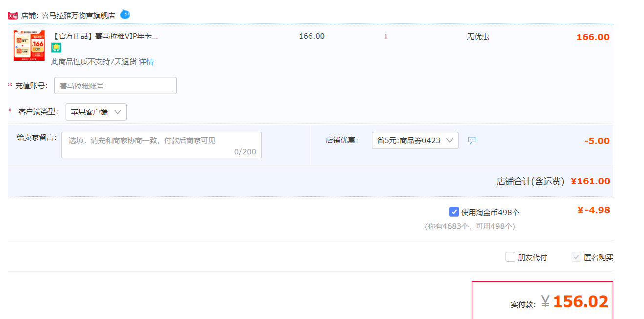This screenshot has width=644, height=319.
Task: Expand the 客户端类型 dropdown showing 苹果客户端
Action: 96,112
